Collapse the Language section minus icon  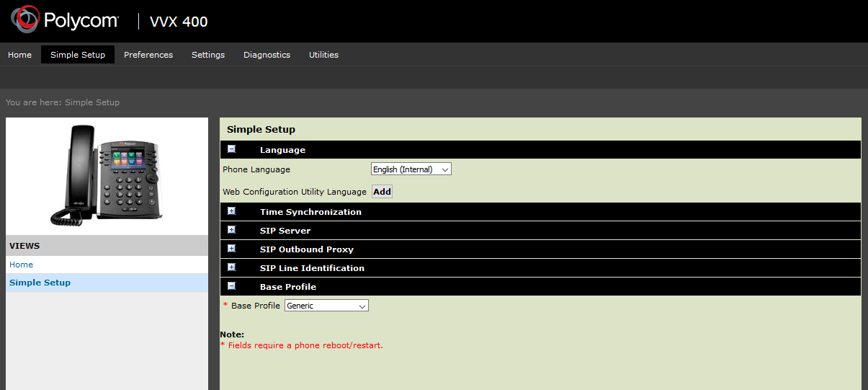(231, 149)
